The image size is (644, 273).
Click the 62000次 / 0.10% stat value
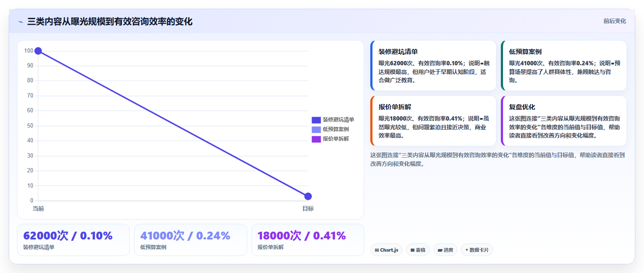coord(68,236)
